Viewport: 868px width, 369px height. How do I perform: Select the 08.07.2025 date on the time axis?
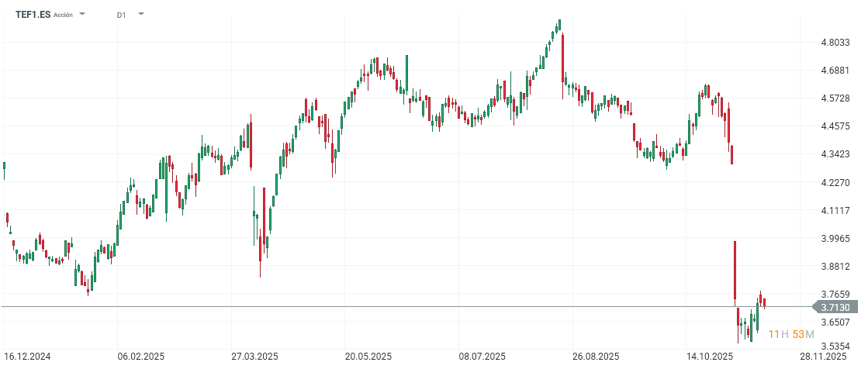[482, 357]
